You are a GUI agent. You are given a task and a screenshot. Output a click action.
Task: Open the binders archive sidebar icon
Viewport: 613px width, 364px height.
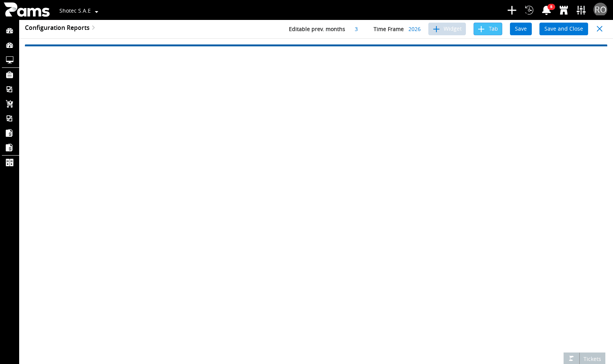[10, 162]
